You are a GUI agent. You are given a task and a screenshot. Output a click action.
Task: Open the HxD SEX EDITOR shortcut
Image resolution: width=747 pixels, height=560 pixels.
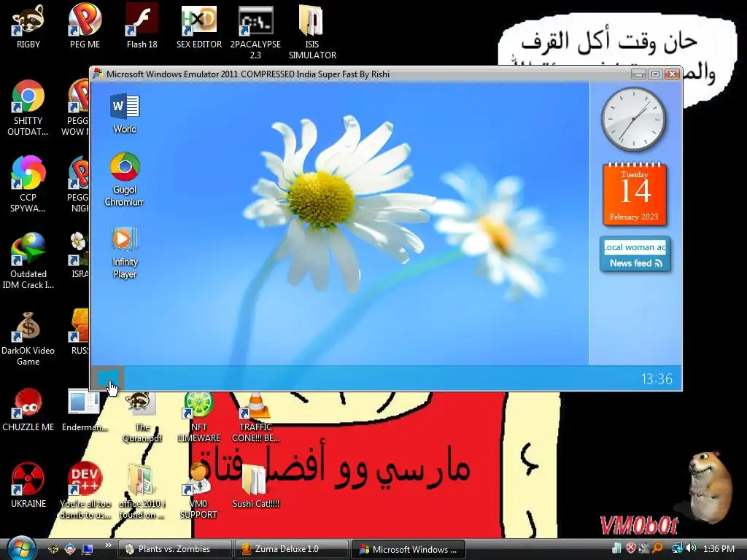pyautogui.click(x=199, y=26)
